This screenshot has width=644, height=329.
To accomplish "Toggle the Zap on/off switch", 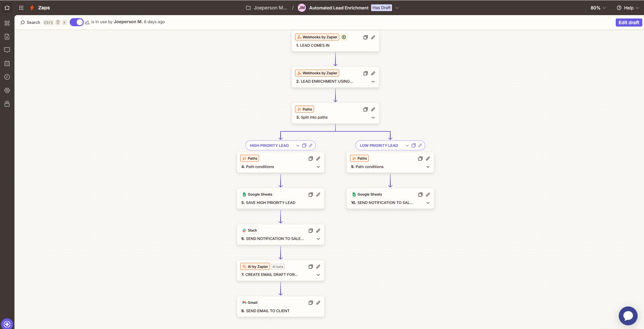I will click(77, 22).
